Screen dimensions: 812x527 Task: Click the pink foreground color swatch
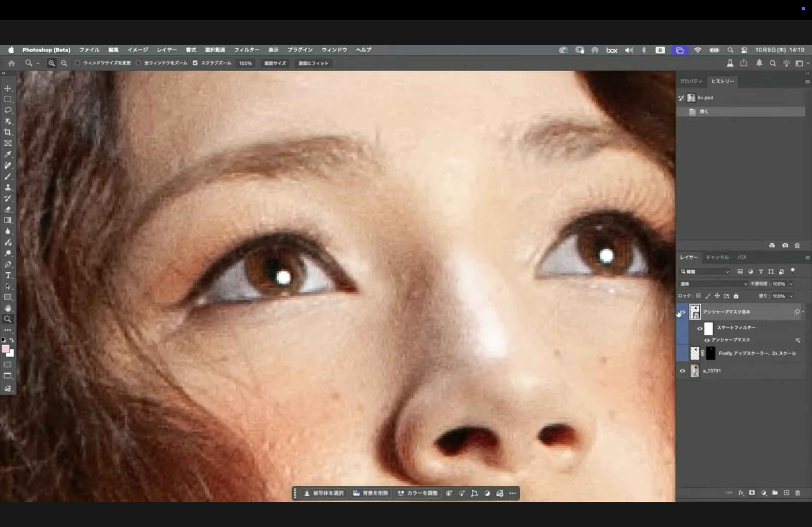click(5, 349)
